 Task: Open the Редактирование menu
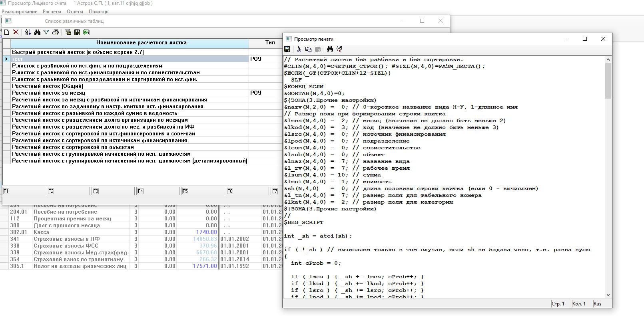[x=19, y=12]
